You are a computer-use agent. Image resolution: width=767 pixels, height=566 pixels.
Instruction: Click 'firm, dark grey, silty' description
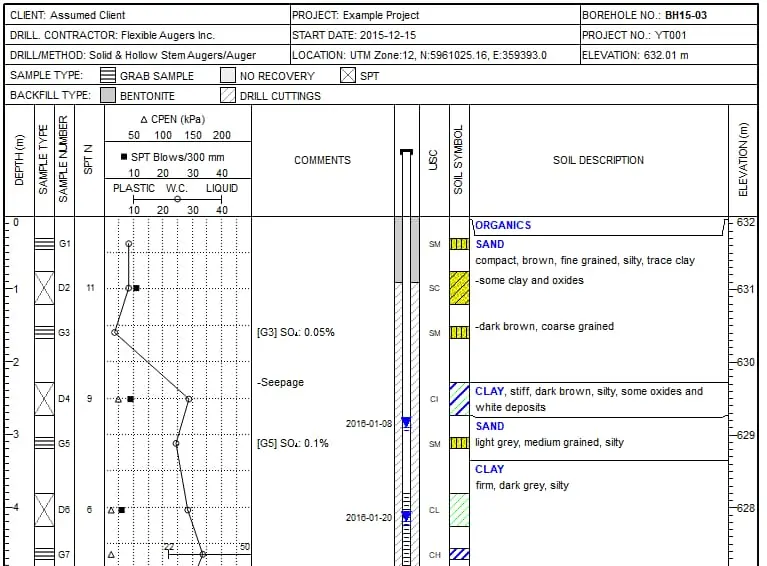(522, 485)
